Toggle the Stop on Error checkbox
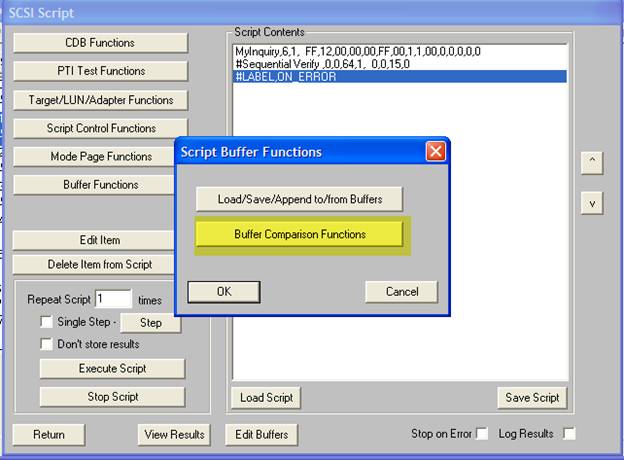This screenshot has height=460, width=624. (482, 434)
